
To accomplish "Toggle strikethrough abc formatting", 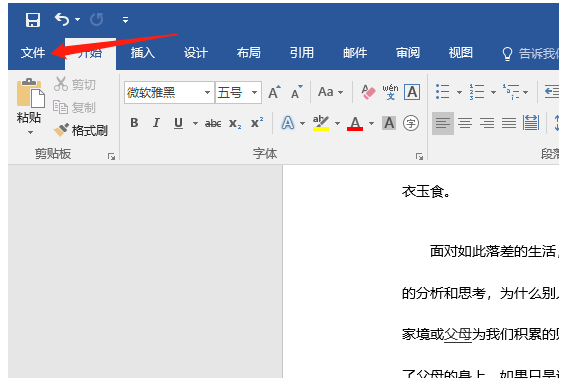I will [x=213, y=123].
